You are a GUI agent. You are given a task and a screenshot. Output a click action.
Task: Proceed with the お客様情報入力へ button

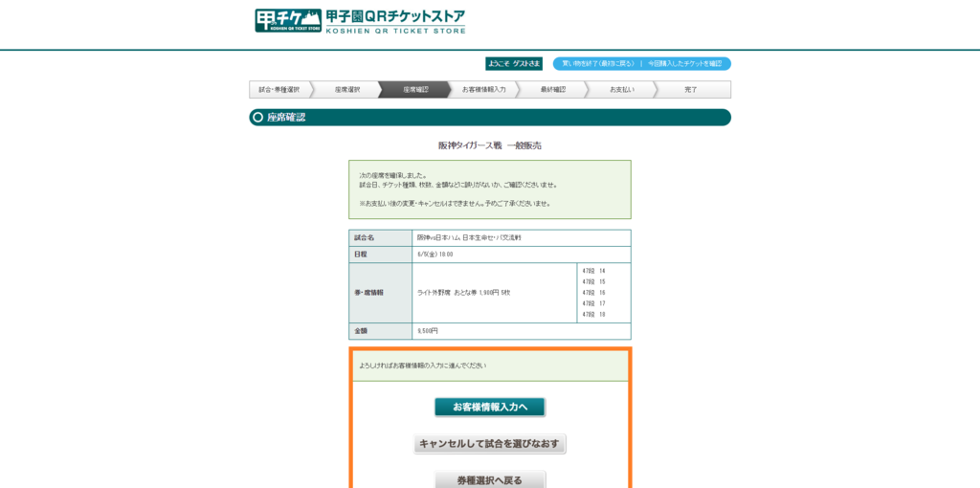click(490, 408)
